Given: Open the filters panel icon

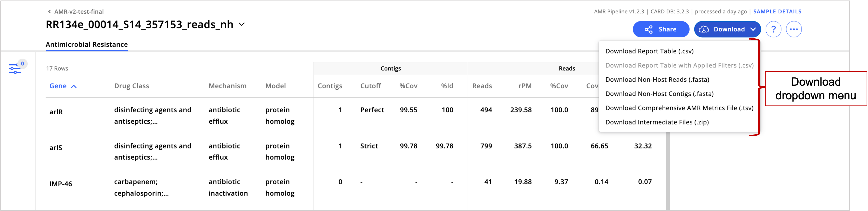Looking at the screenshot, I should (15, 69).
